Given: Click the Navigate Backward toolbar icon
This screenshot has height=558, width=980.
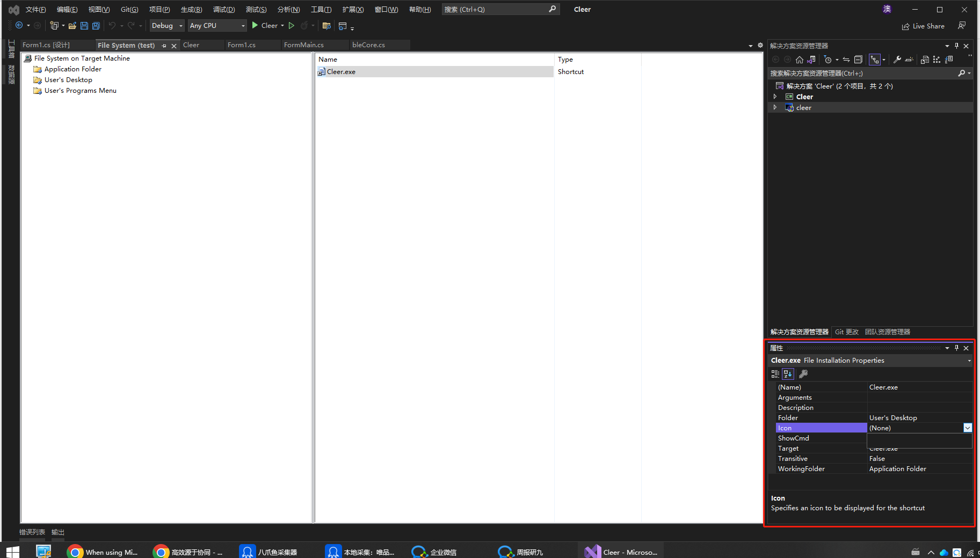Looking at the screenshot, I should (x=19, y=25).
